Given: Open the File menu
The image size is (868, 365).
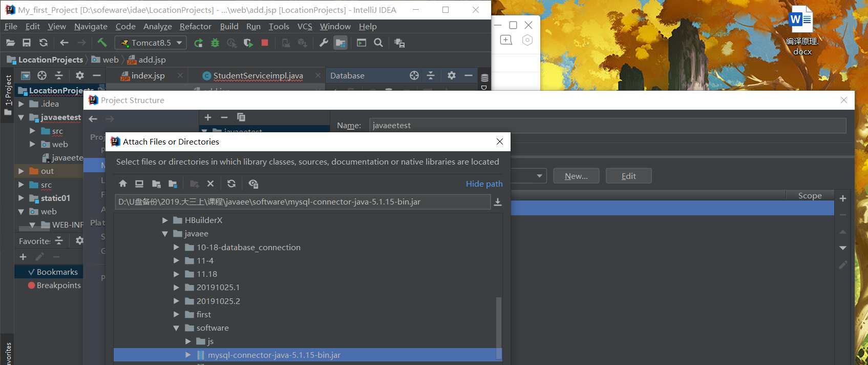Looking at the screenshot, I should tap(11, 27).
